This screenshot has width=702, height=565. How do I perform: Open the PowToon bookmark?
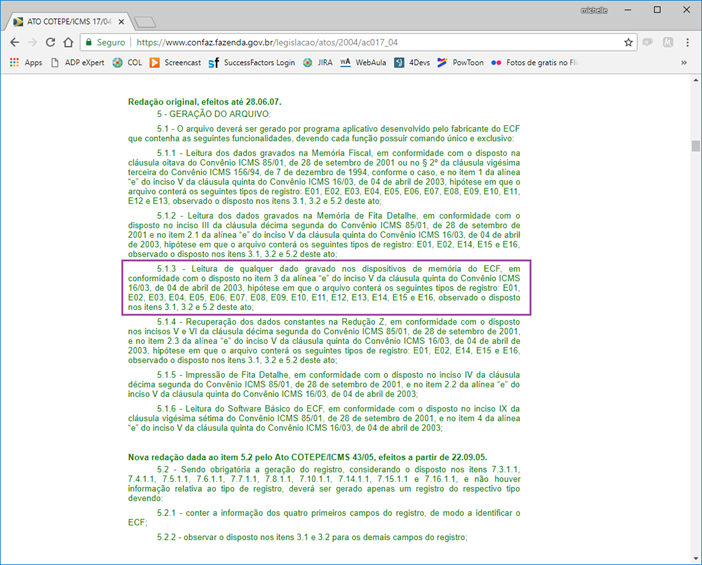[461, 63]
